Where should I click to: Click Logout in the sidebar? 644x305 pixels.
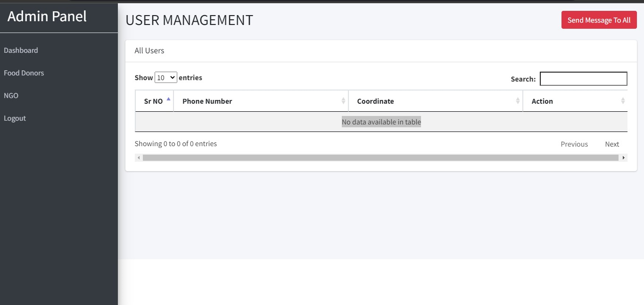pyautogui.click(x=15, y=118)
